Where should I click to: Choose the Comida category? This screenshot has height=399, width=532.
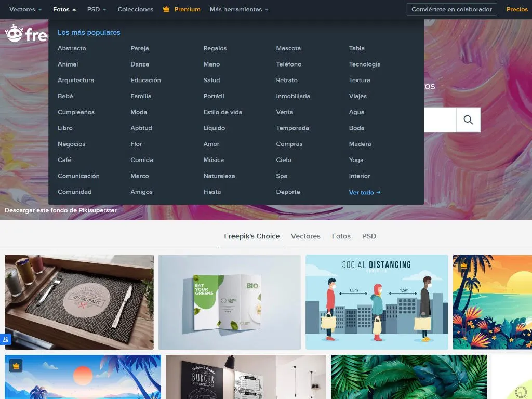(141, 160)
